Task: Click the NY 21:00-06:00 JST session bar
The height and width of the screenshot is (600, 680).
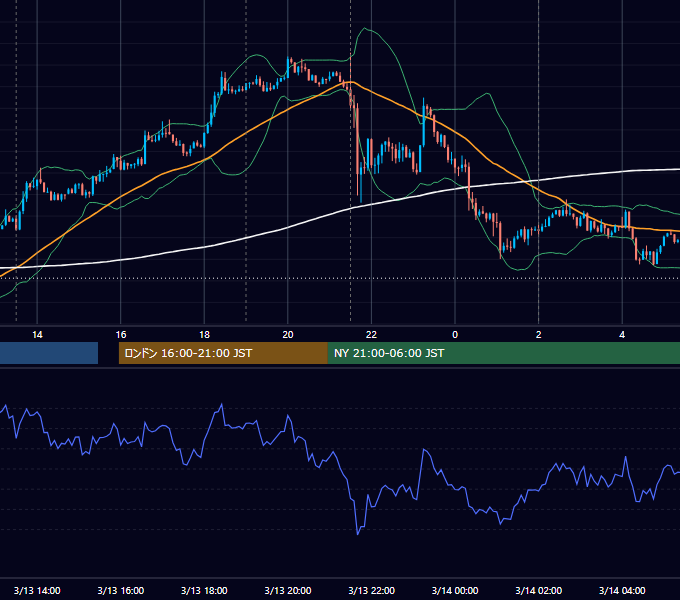Action: click(503, 353)
